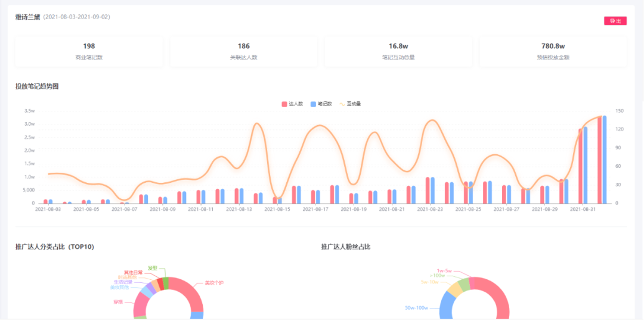Open the 商业笔记数 198 stat card
Image resolution: width=644 pixels, height=321 pixels.
click(x=89, y=52)
